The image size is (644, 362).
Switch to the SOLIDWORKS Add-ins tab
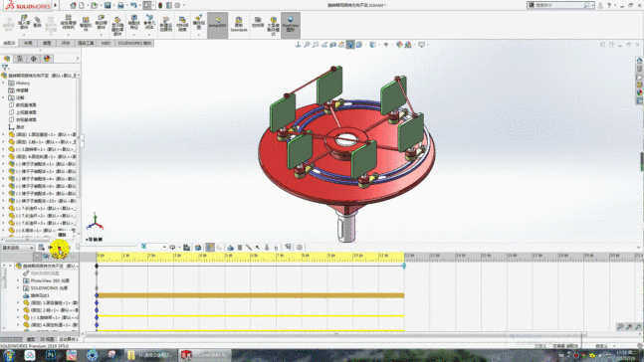point(134,43)
